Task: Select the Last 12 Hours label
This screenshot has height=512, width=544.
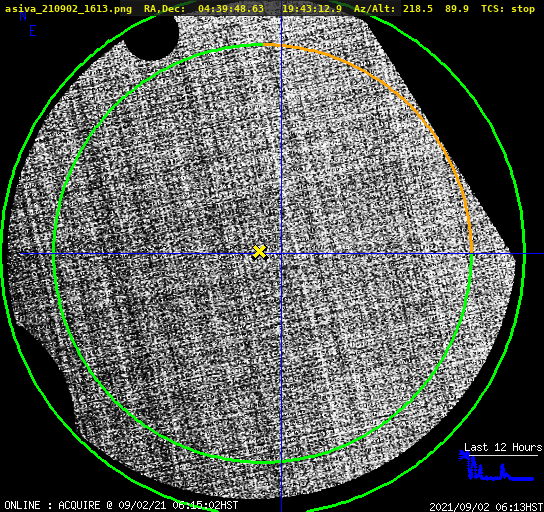Action: point(503,447)
